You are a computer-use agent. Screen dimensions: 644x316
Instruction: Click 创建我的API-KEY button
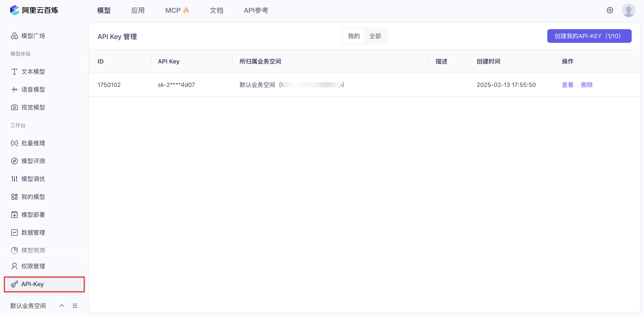point(589,36)
